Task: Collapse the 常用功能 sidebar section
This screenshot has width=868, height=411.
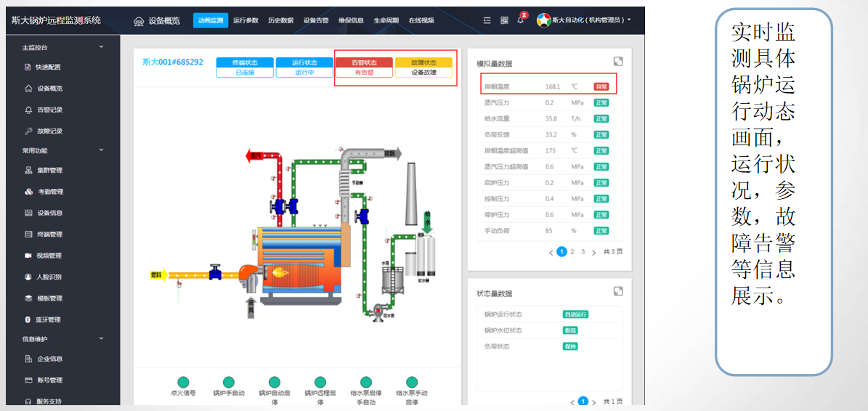Action: (x=101, y=150)
